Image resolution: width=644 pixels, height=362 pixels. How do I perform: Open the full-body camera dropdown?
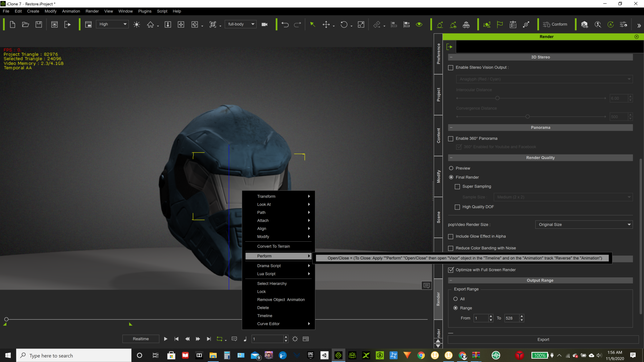[x=241, y=24]
